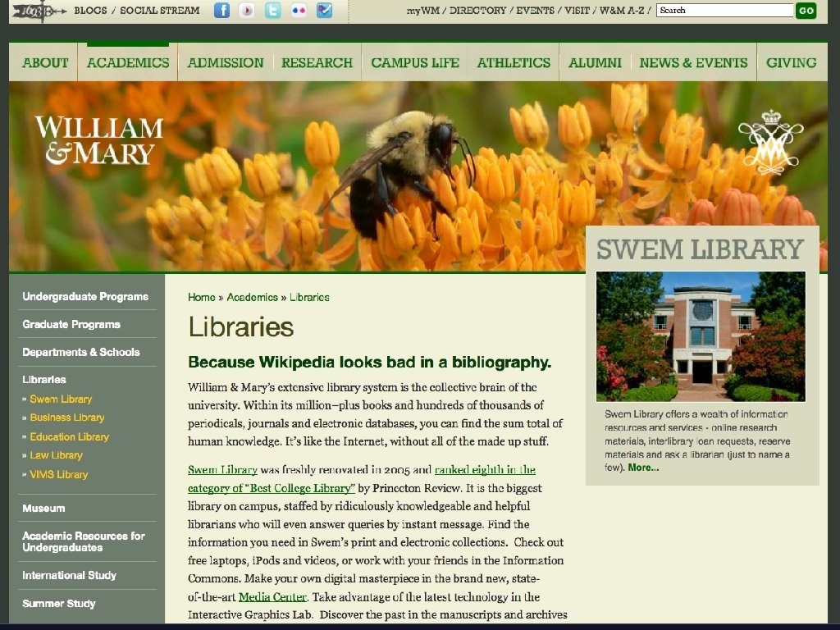840x630 pixels.
Task: Open Business Library sidebar sublink
Action: click(x=67, y=418)
